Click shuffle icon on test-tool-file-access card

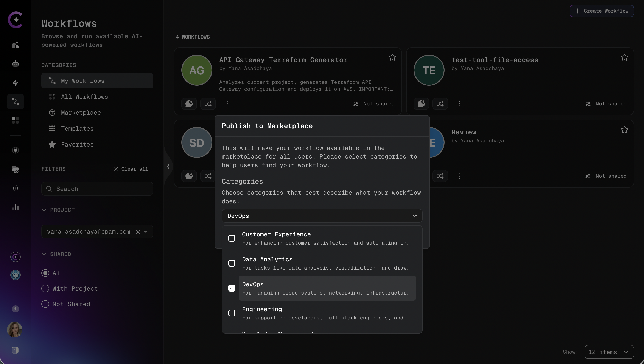coord(440,103)
